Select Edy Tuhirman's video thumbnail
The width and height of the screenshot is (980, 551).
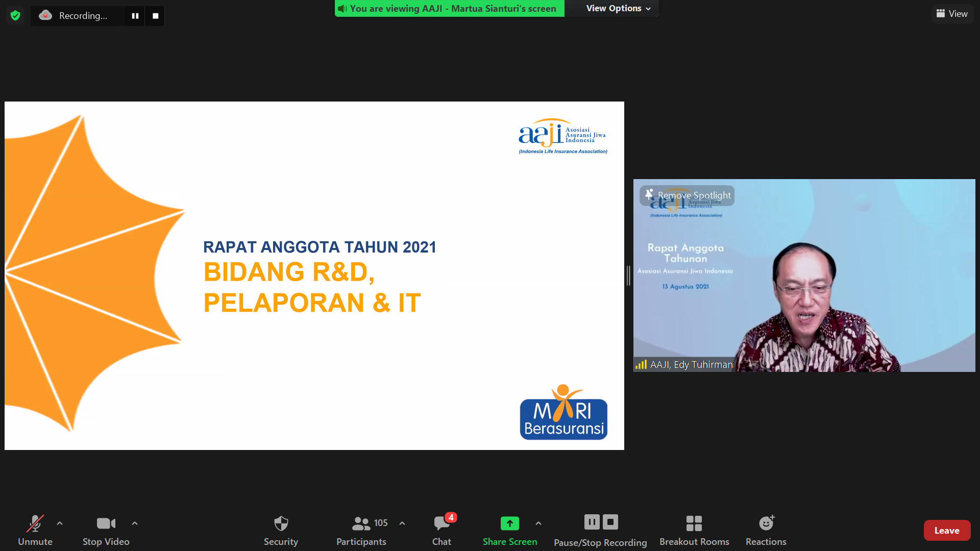(804, 275)
